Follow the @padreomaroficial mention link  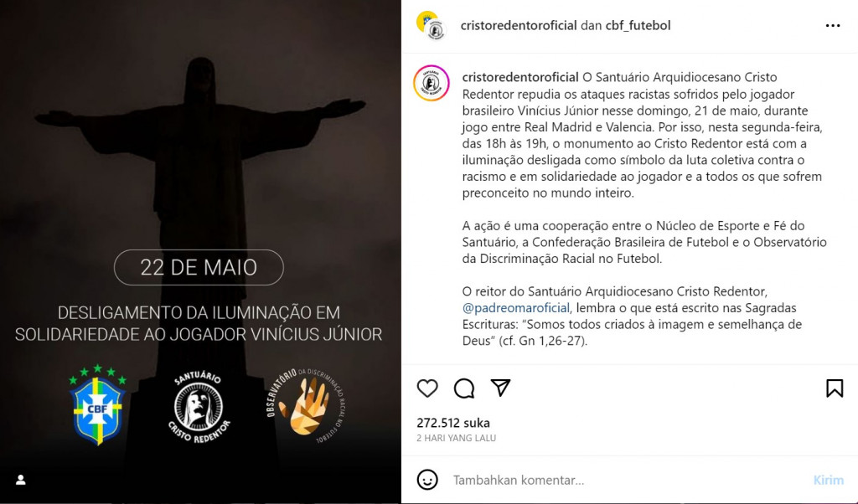(x=516, y=308)
